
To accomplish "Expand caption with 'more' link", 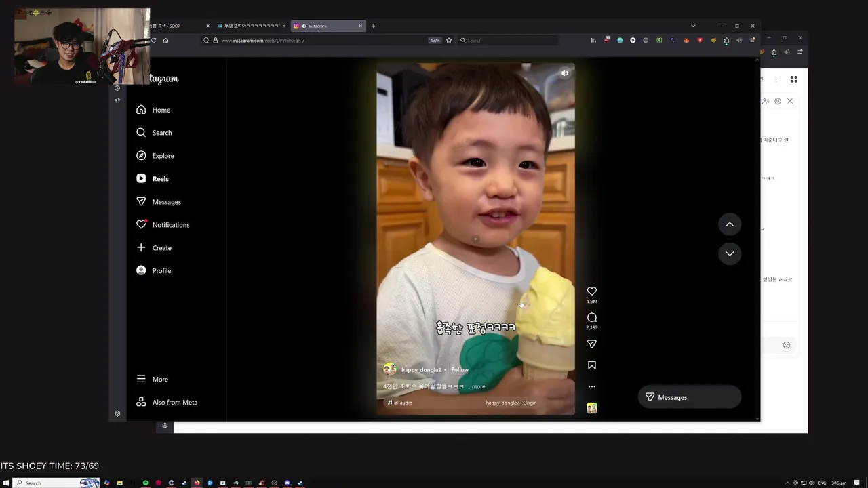I will point(479,387).
